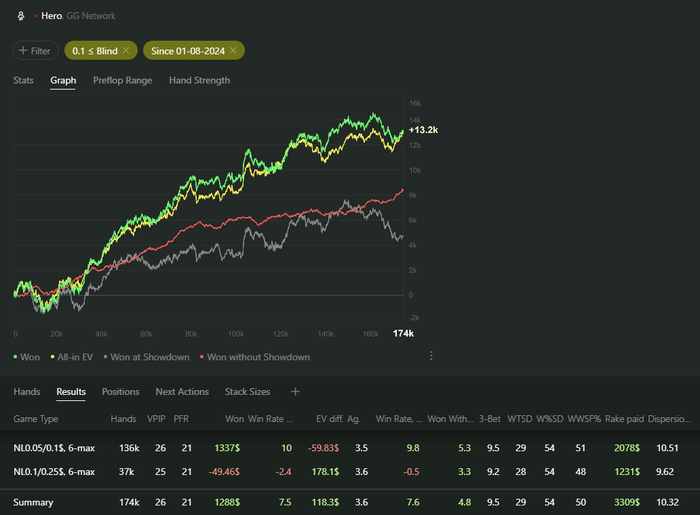This screenshot has height=515, width=700.
Task: Click the 10.51 dispersion value
Action: click(x=667, y=448)
